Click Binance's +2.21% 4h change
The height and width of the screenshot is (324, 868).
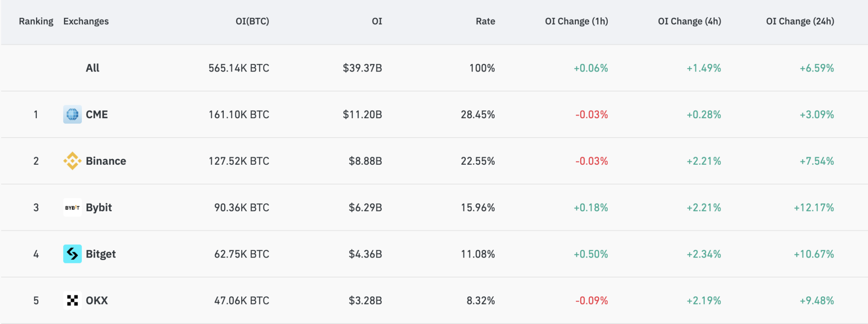coord(704,161)
